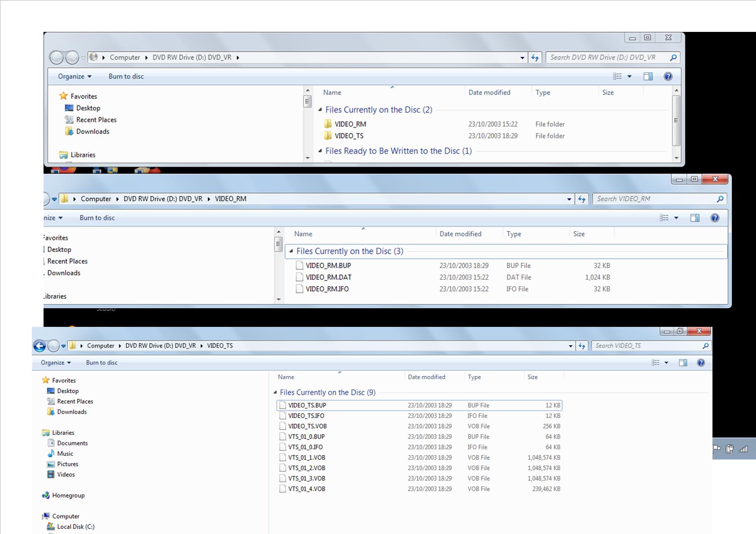Click VIDEO_RM breadcrumb in middle window
Image resolution: width=756 pixels, height=534 pixels.
[x=231, y=199]
